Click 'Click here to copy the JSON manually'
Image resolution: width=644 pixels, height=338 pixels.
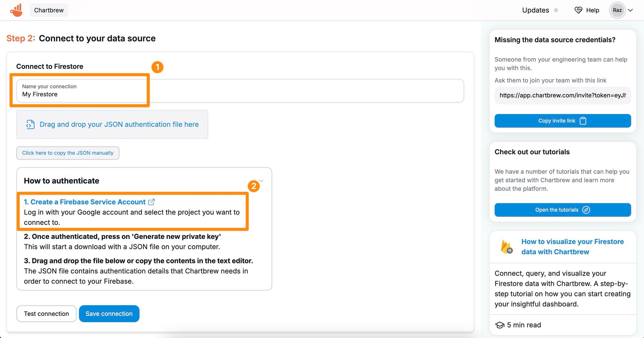[68, 153]
